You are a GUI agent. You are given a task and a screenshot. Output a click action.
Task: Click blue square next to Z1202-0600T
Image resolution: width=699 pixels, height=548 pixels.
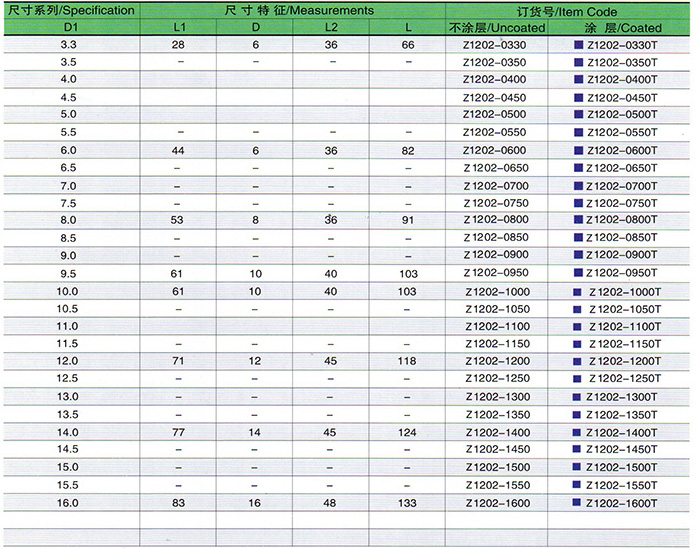[579, 150]
